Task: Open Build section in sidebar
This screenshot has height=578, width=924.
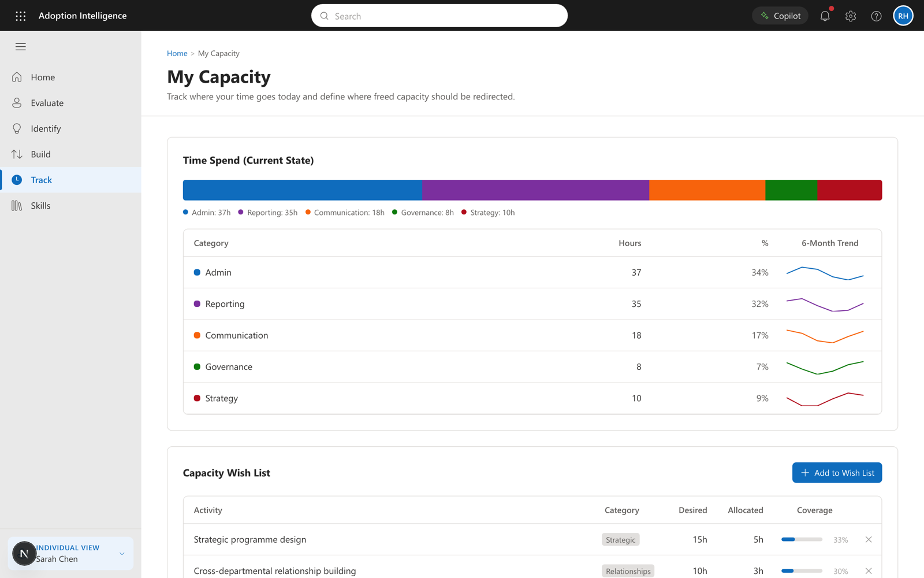Action: click(x=70, y=154)
